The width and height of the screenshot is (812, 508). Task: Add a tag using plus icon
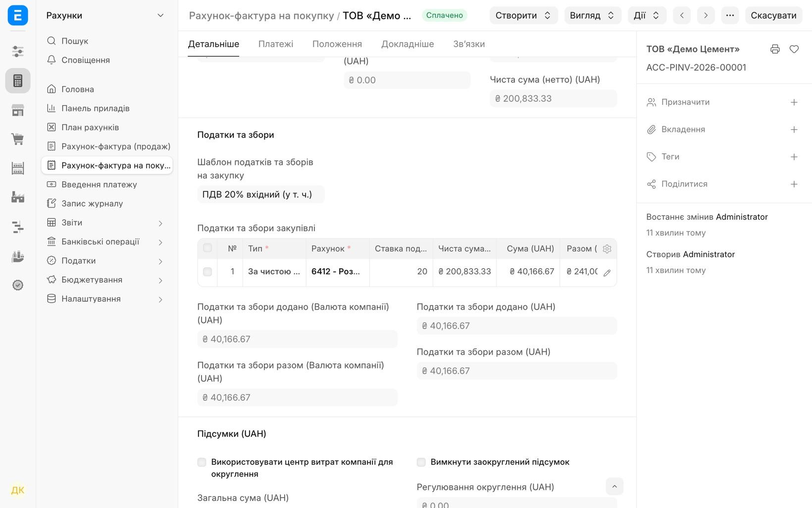[x=794, y=157]
